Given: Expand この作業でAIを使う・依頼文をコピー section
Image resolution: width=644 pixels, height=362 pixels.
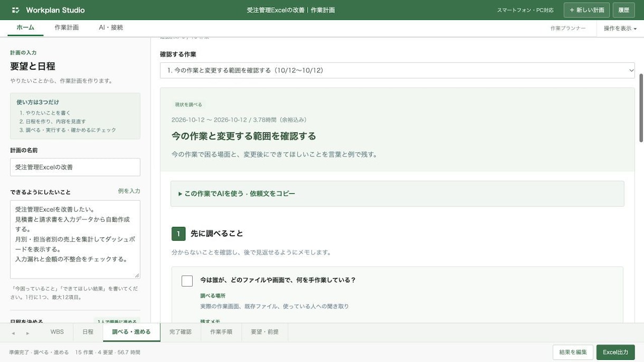Looking at the screenshot, I should [x=397, y=194].
